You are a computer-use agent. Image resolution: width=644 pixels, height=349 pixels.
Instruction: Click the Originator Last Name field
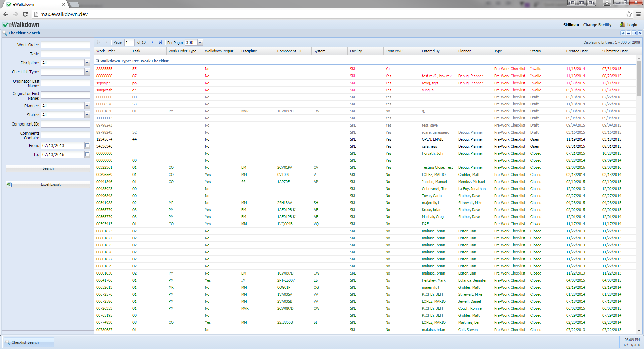pos(65,83)
